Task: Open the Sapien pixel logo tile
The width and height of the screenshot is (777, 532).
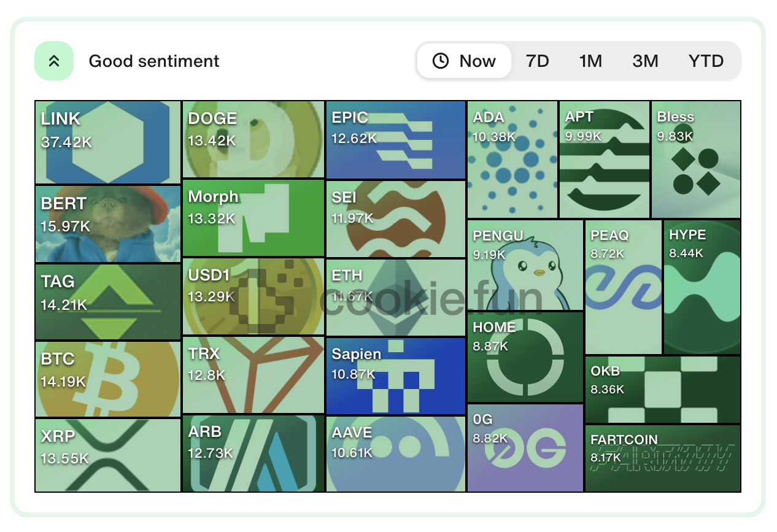Action: click(x=396, y=376)
